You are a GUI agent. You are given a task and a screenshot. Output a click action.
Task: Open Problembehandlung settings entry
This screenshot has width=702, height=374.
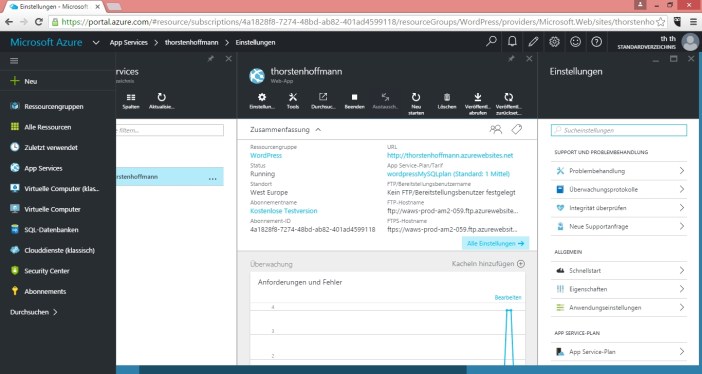click(620, 171)
